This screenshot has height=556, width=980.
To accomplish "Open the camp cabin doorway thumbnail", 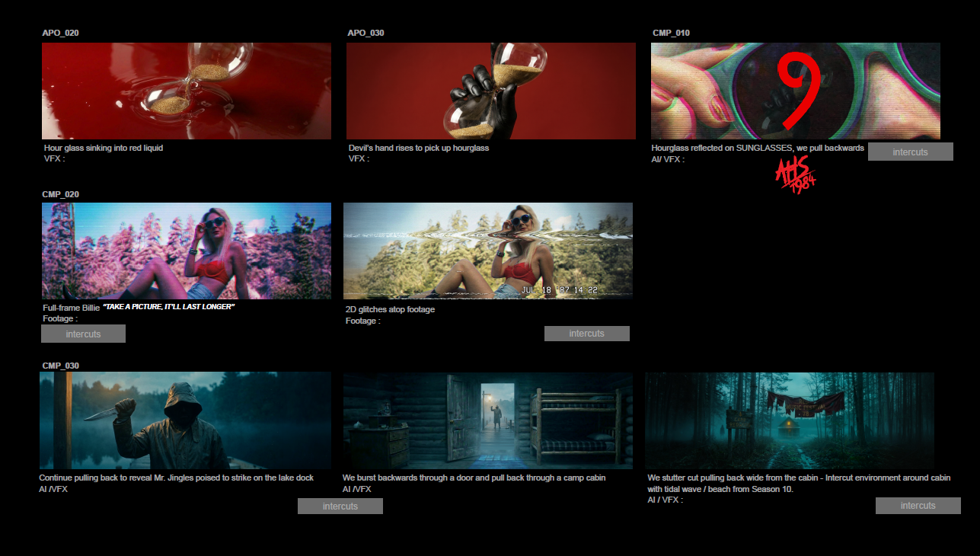I will pyautogui.click(x=488, y=420).
